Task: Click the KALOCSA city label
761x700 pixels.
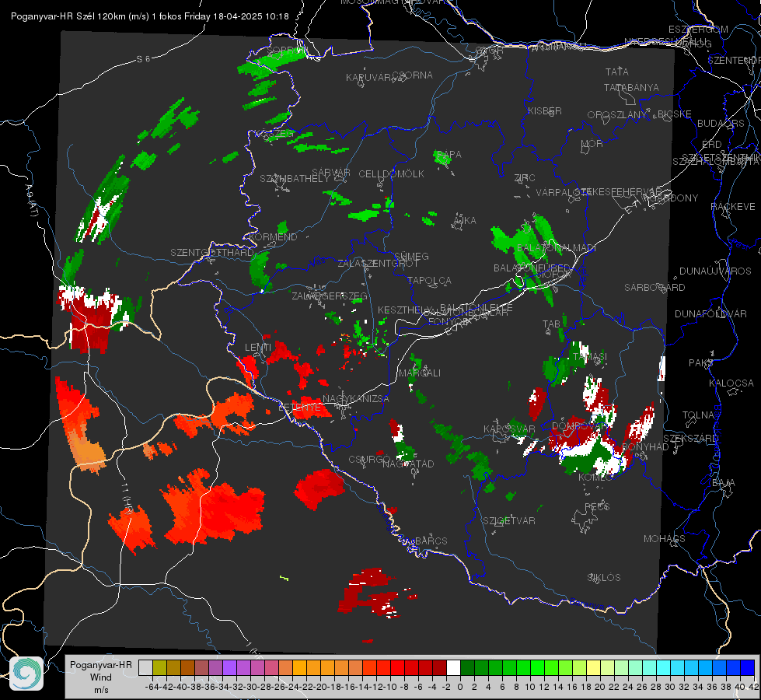Action: point(731,383)
